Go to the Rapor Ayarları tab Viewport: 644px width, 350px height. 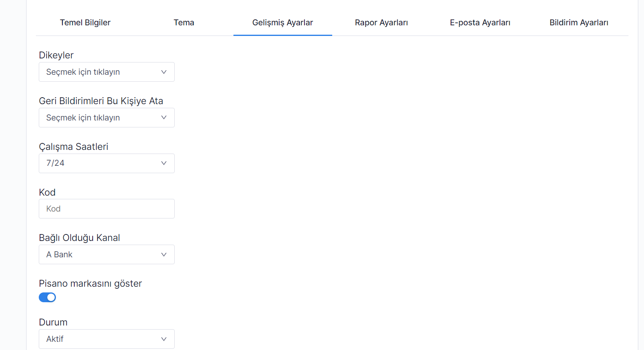coord(381,22)
